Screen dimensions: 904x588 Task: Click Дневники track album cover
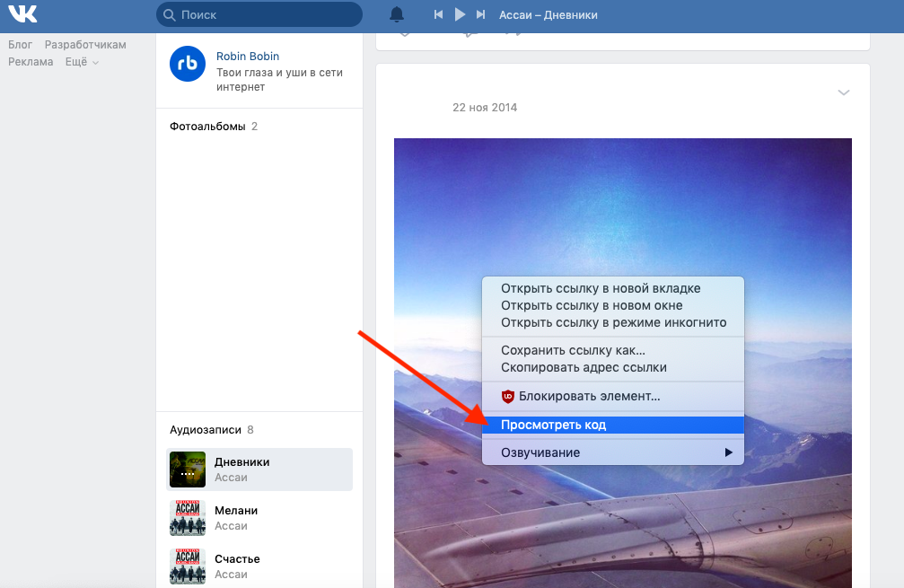click(x=188, y=470)
